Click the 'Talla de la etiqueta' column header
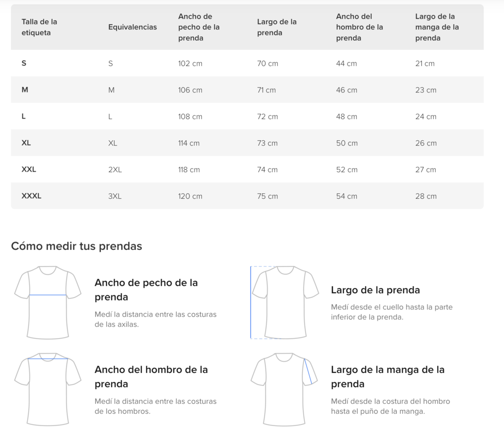The height and width of the screenshot is (432, 504). pos(39,27)
